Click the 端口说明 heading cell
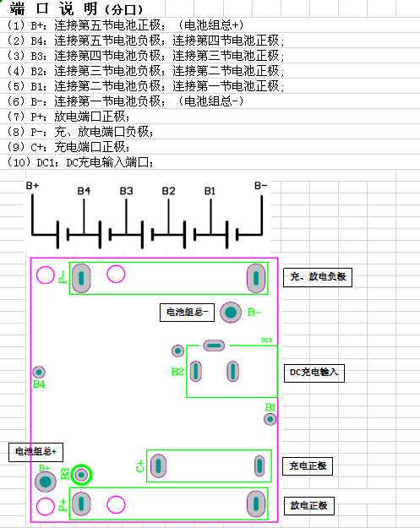Image resolution: width=420 pixels, height=528 pixels. pos(76,8)
